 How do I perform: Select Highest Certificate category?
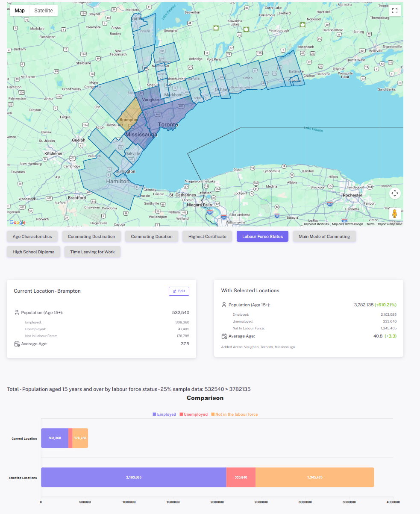pyautogui.click(x=207, y=236)
